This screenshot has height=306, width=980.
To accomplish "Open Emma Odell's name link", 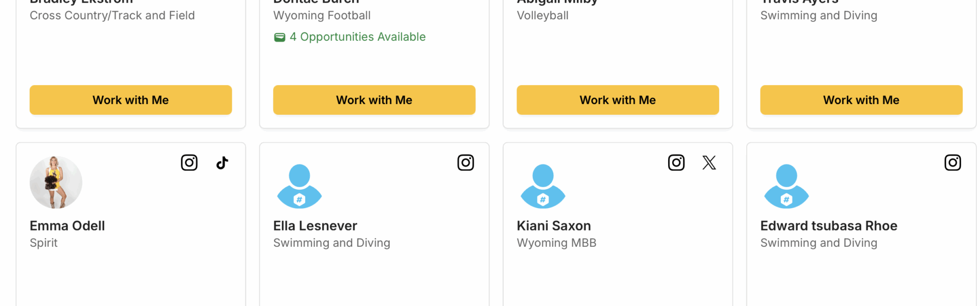I will pyautogui.click(x=67, y=226).
